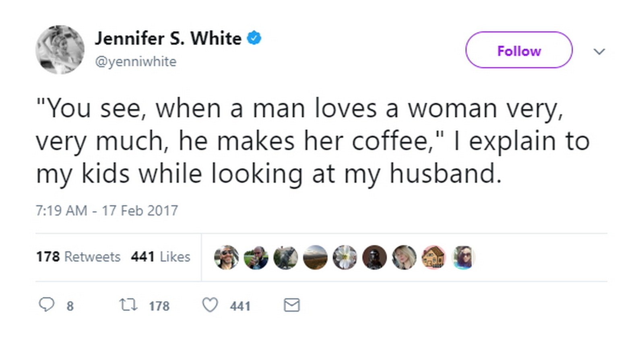Open the white flower liker avatar
The image size is (644, 342).
345,257
